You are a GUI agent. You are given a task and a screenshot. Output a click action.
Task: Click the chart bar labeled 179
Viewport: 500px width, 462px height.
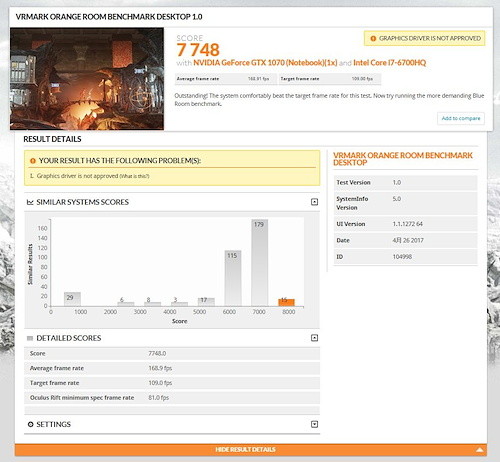coord(260,263)
